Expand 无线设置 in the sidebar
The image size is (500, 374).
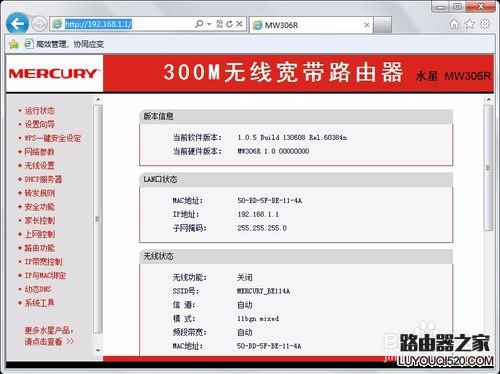coord(40,165)
